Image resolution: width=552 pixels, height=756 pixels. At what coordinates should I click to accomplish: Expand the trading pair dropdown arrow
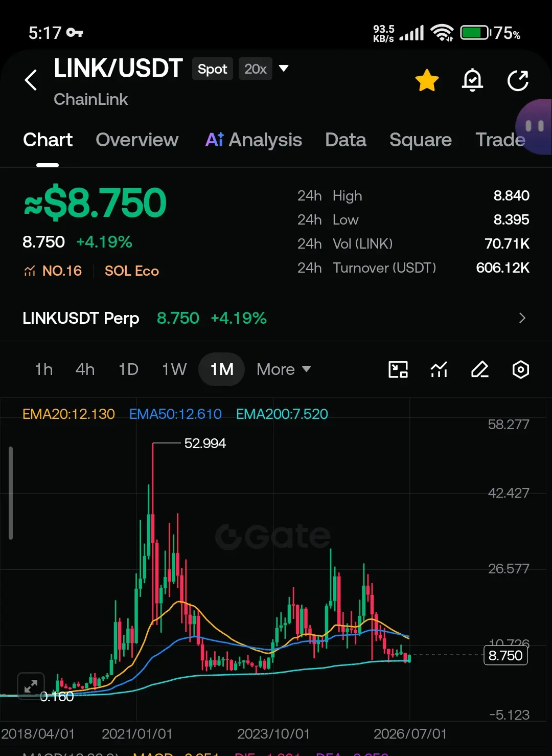[x=284, y=68]
